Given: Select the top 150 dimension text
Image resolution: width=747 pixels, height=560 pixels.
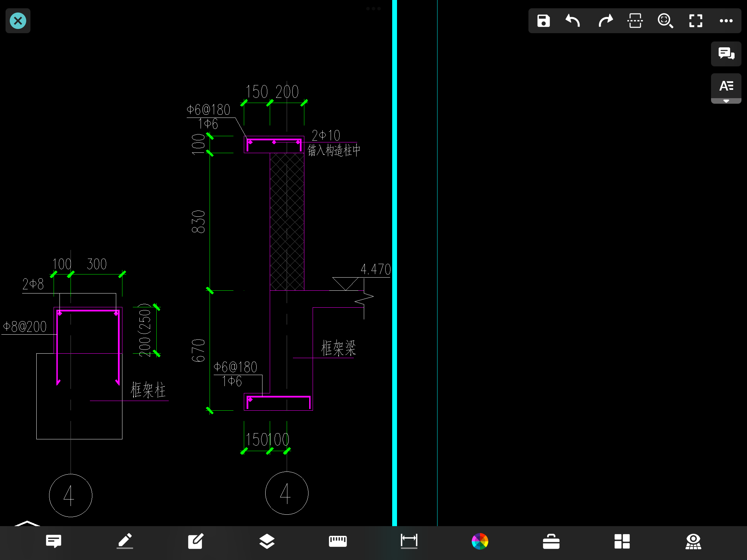Looking at the screenshot, I should [257, 92].
